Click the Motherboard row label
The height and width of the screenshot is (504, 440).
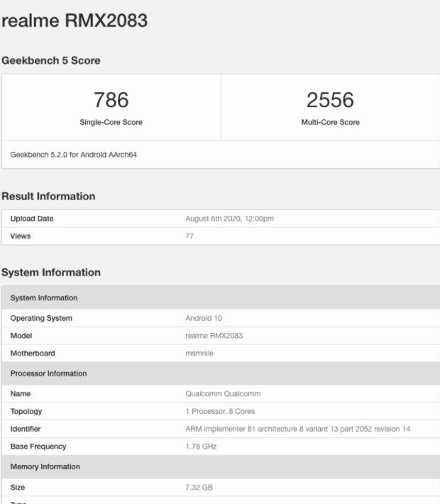click(x=33, y=354)
